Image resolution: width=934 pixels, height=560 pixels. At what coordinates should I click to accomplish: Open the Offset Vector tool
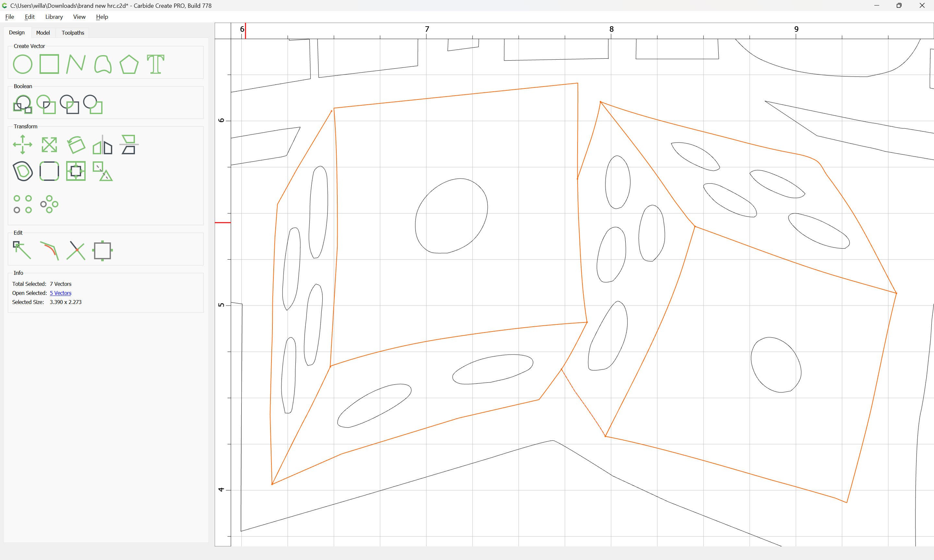[x=23, y=171]
